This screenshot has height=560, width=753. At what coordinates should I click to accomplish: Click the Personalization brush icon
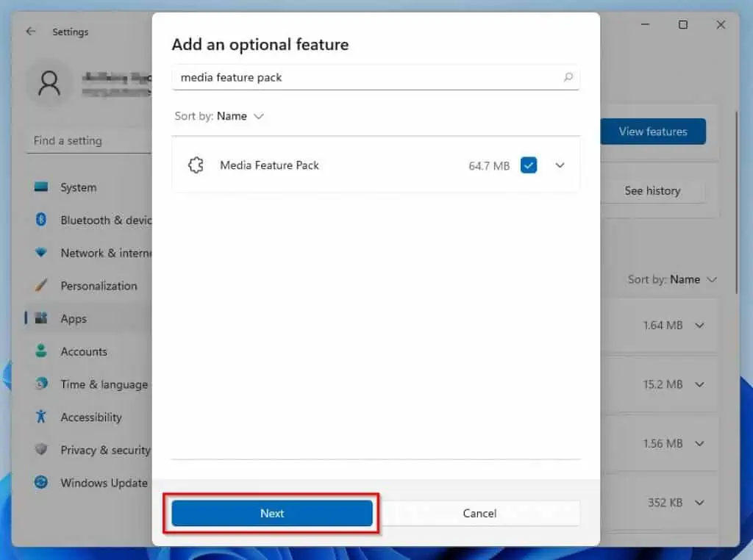click(41, 285)
